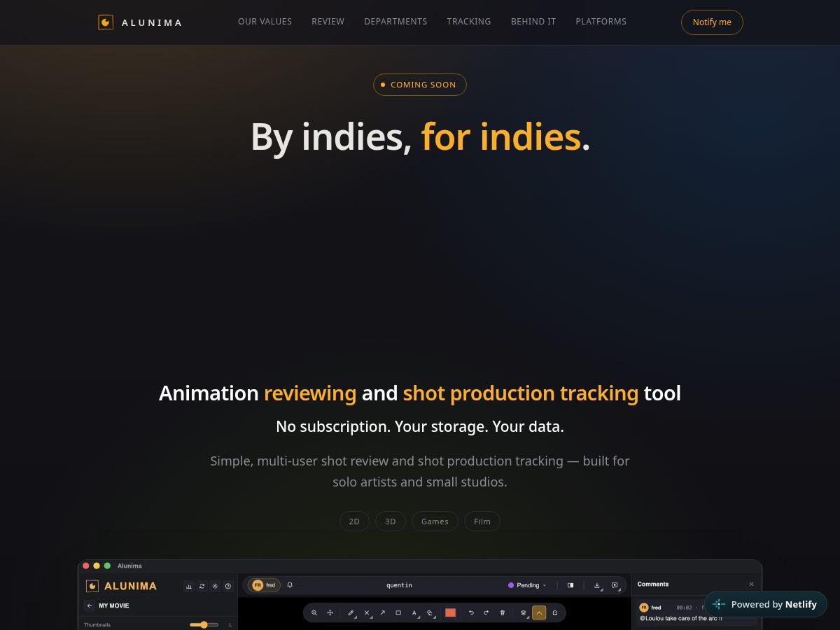Click the stats chart icon in app sidebar
This screenshot has height=630, width=840.
(189, 586)
